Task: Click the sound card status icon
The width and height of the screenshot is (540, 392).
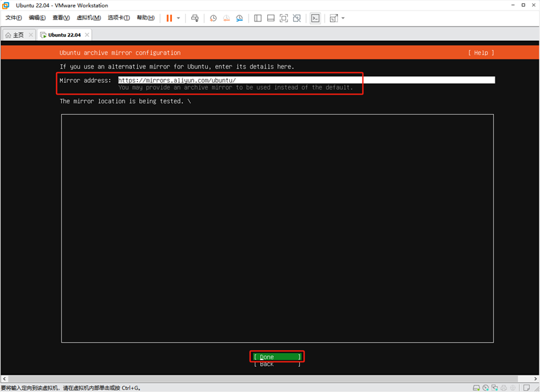Action: tap(513, 388)
